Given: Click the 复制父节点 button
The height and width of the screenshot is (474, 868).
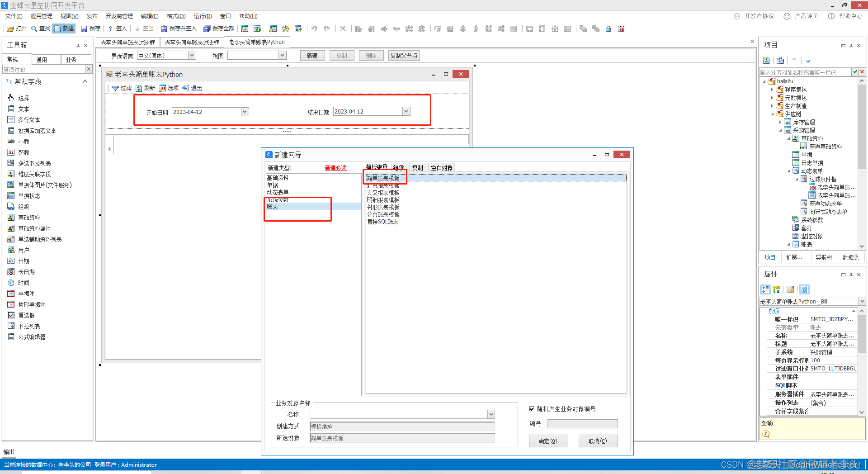Looking at the screenshot, I should [404, 56].
